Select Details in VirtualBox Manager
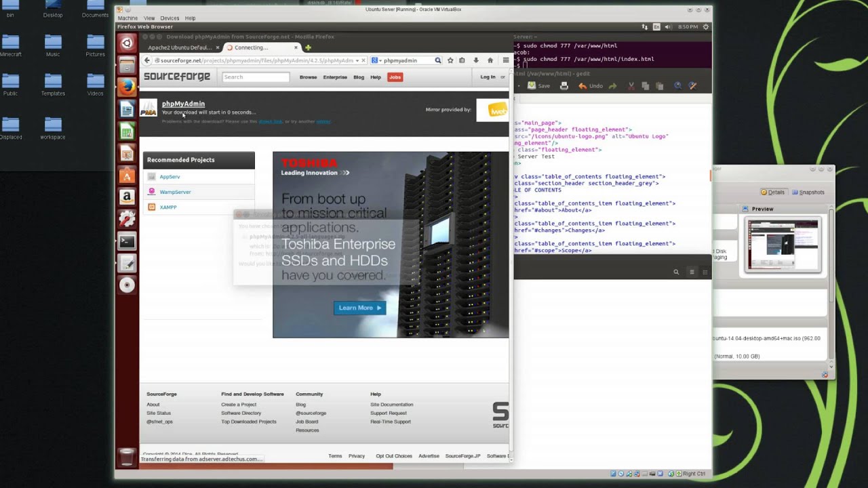The image size is (868, 488). [773, 192]
